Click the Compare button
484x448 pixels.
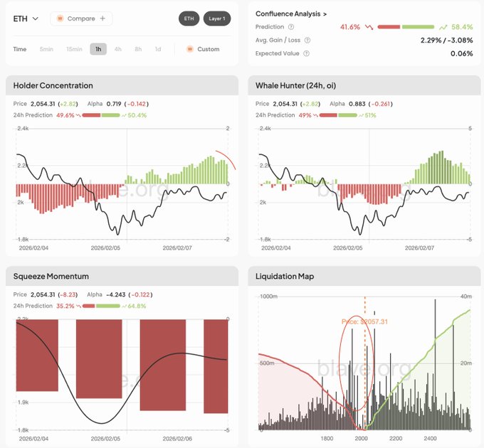(81, 18)
